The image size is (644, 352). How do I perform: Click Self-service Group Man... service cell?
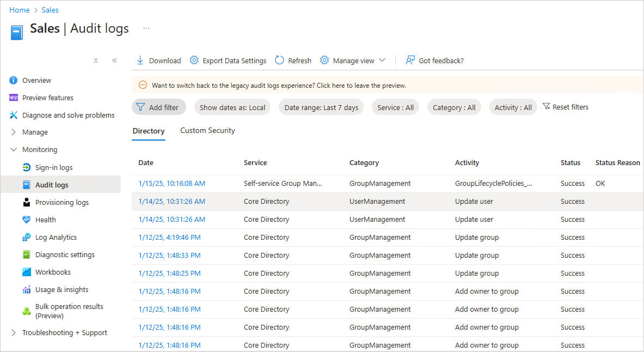(x=283, y=184)
